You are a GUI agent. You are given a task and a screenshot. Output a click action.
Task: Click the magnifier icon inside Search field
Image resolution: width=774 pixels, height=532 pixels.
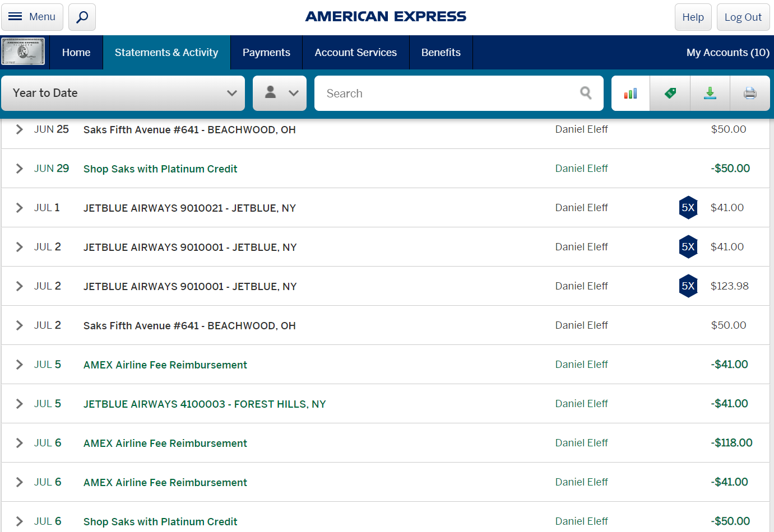pyautogui.click(x=586, y=93)
